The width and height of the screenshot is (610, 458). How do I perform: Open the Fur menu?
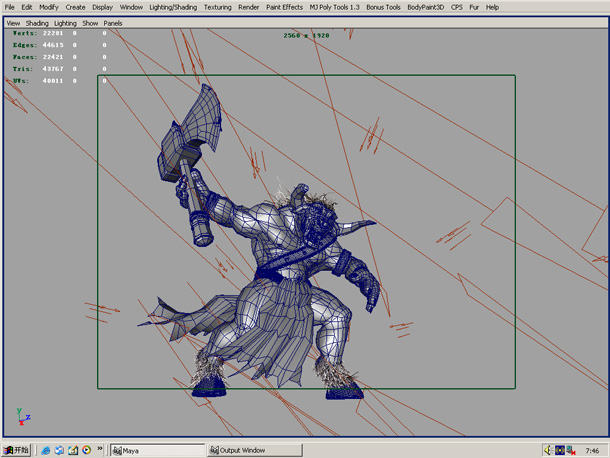point(474,7)
